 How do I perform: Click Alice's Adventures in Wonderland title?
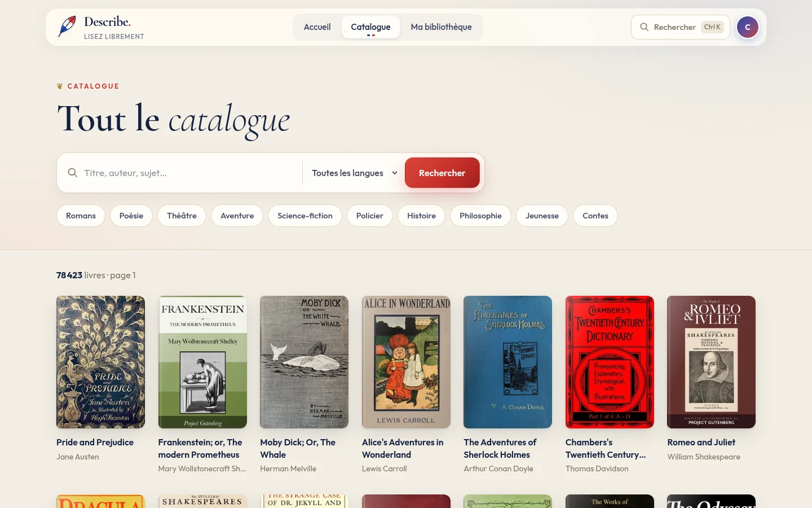tap(403, 449)
